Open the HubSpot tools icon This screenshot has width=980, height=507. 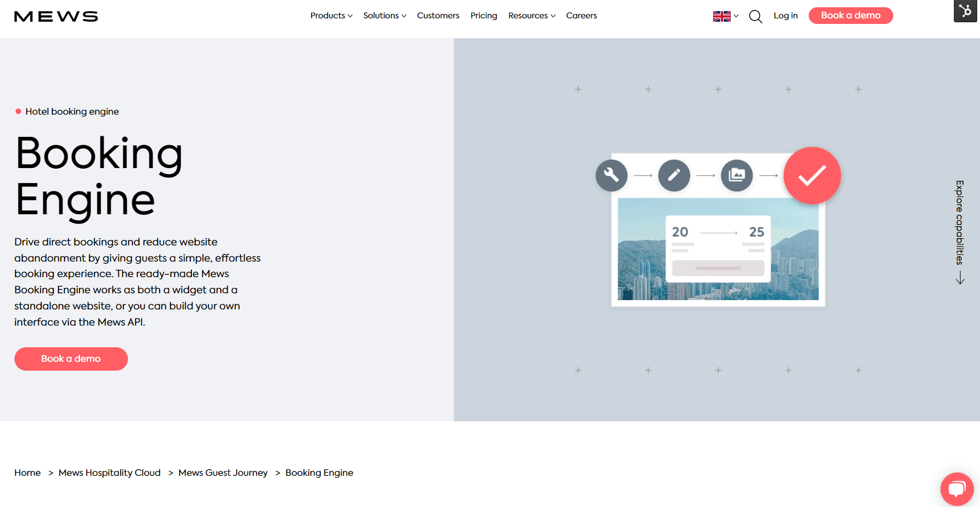pyautogui.click(x=965, y=11)
